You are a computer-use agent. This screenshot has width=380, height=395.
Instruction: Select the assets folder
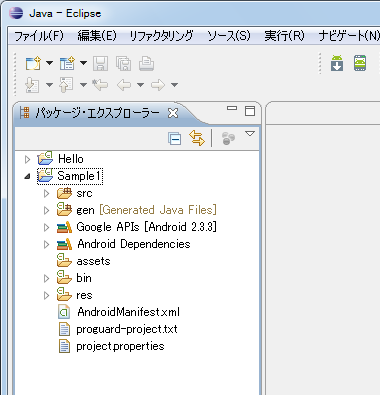click(93, 261)
